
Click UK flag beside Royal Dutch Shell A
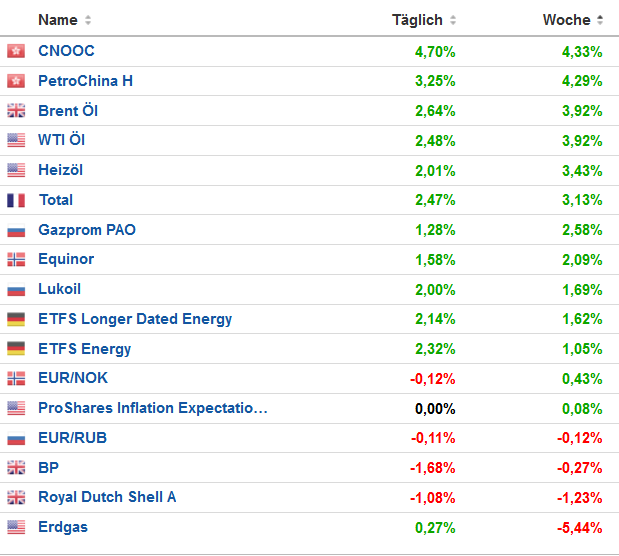click(16, 498)
